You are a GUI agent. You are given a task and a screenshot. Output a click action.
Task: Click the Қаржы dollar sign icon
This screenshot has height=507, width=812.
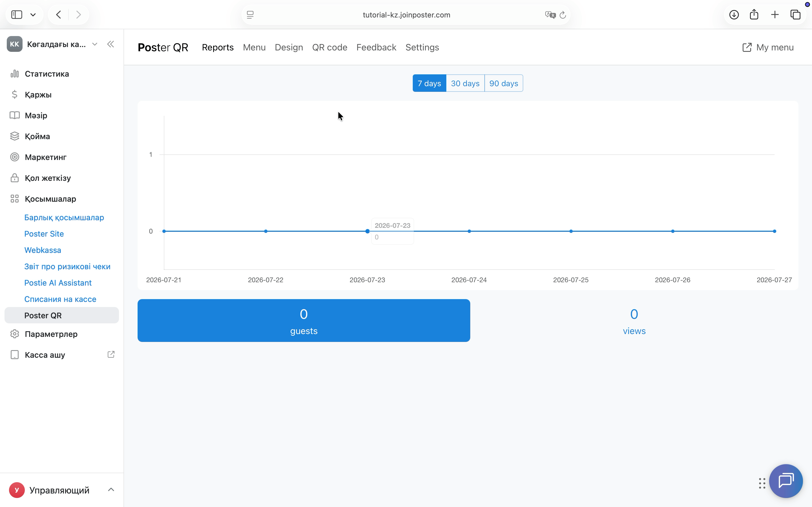(x=14, y=95)
